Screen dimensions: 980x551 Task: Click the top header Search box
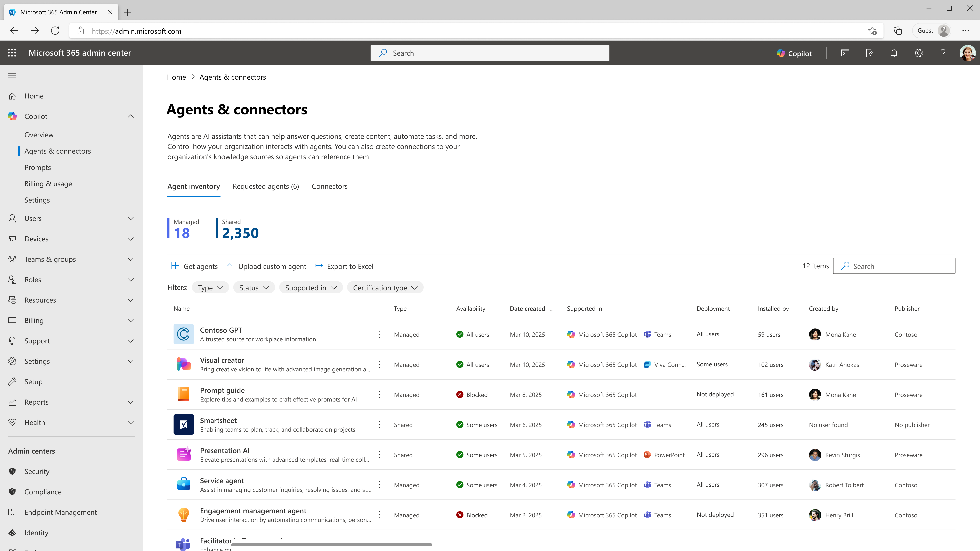pos(490,53)
